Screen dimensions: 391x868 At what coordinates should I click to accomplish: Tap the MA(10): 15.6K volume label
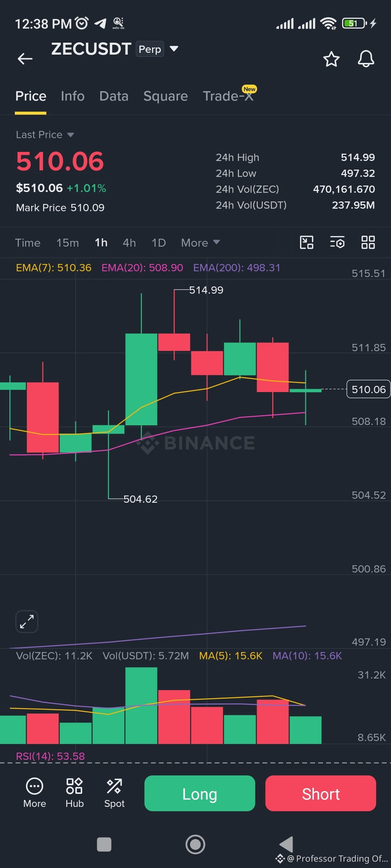click(307, 656)
